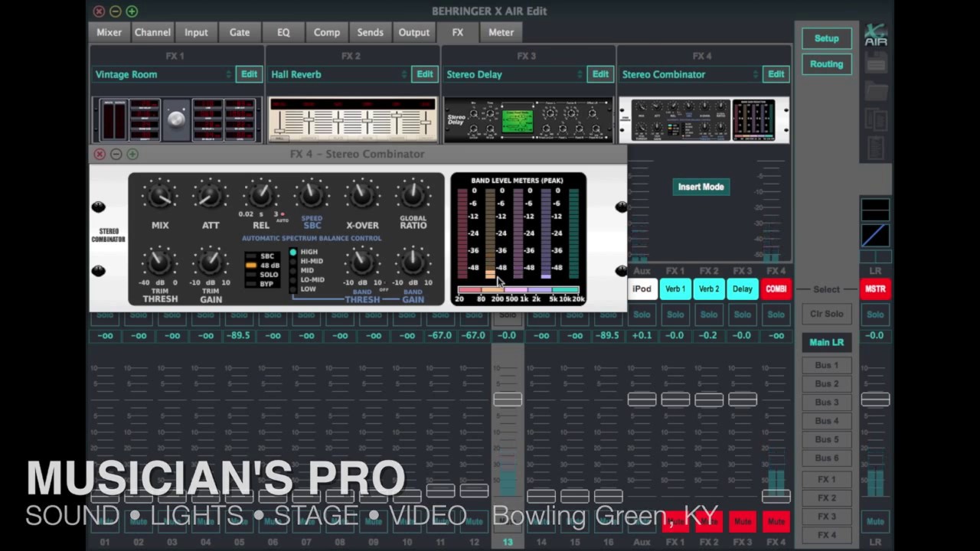Click the Stereo Delay effect thumbnail

click(x=528, y=119)
